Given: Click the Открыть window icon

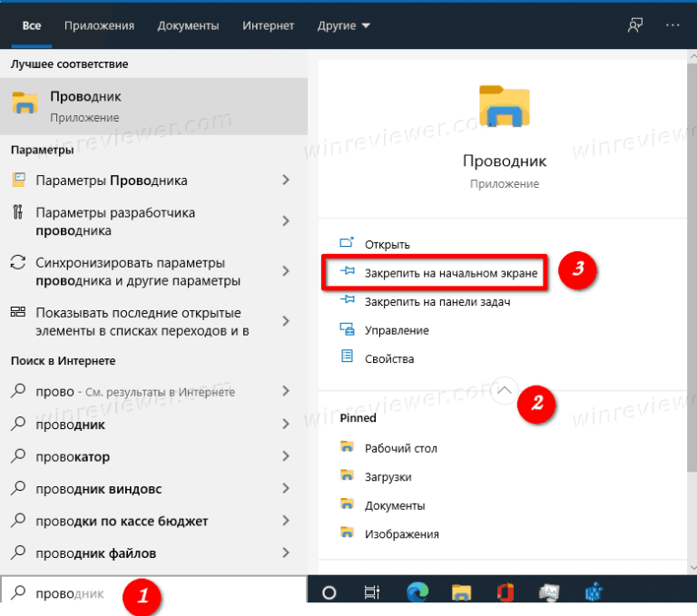Looking at the screenshot, I should click(x=347, y=242).
